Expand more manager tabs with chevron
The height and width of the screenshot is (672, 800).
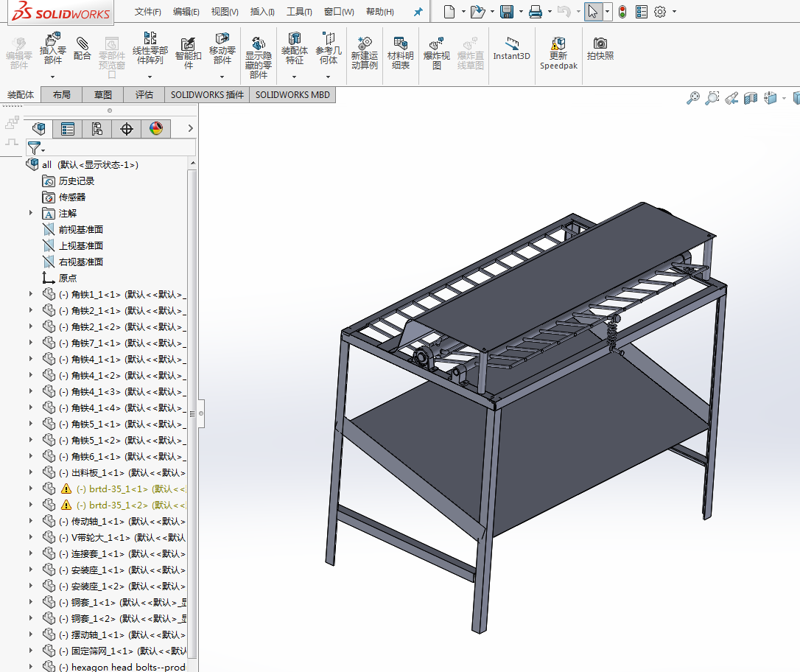[x=190, y=129]
